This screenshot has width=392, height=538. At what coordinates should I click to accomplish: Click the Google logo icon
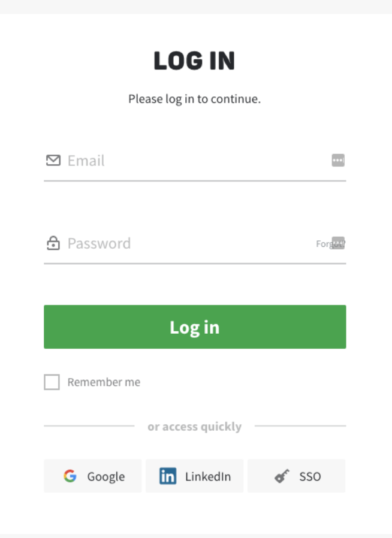tap(70, 476)
